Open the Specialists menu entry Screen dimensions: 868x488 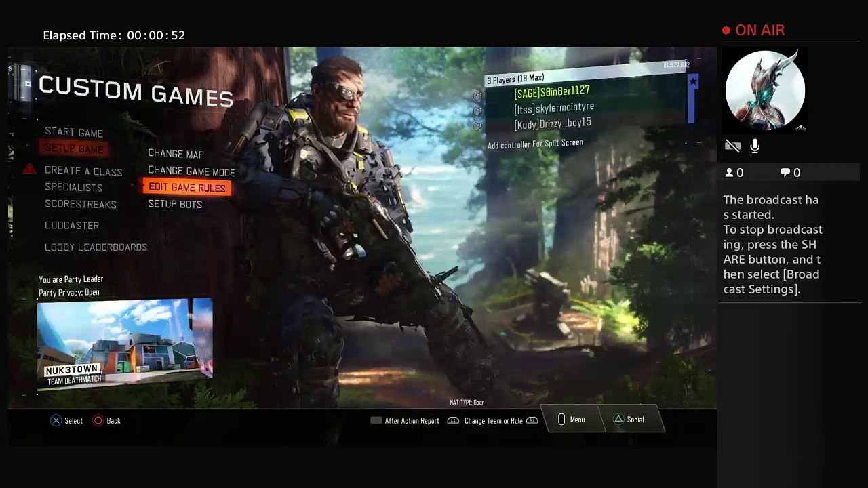click(x=74, y=188)
